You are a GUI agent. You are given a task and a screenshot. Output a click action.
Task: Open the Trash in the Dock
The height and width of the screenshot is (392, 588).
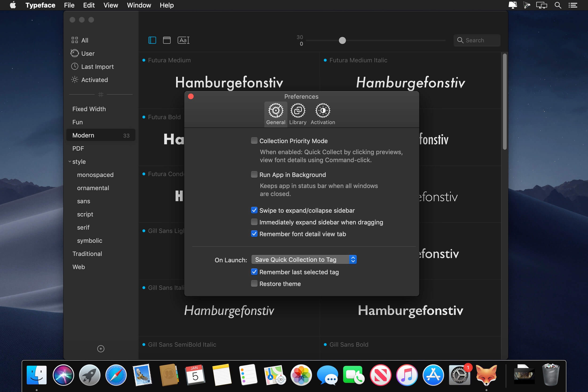point(550,375)
